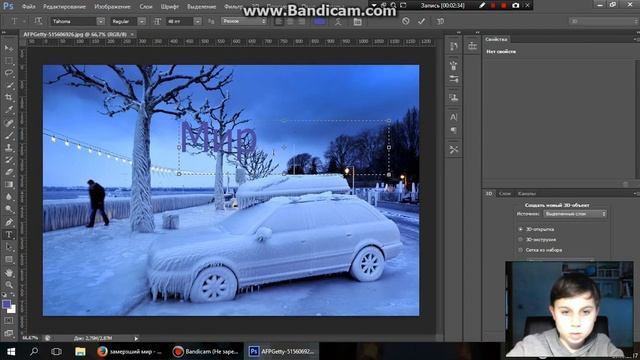Commit current text edits with the checkmark

[422, 21]
